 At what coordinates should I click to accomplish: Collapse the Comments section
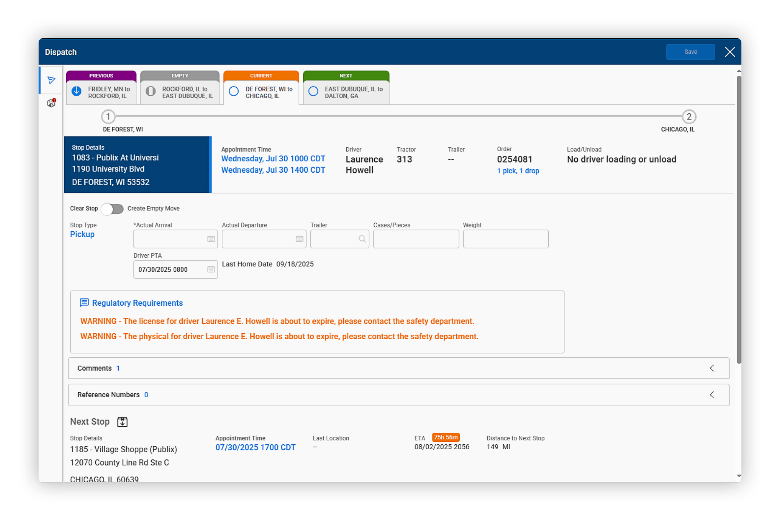712,368
